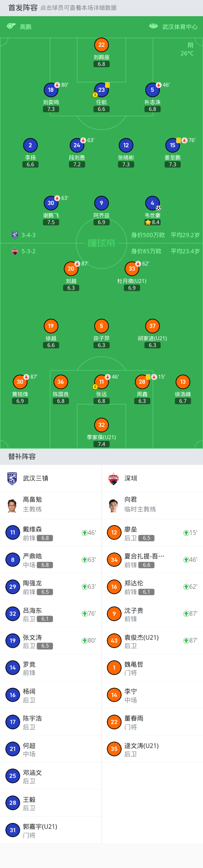This screenshot has width=203, height=868.
Task: Click 韦世豪's number 4 player badge
Action: pyautogui.click(x=153, y=203)
